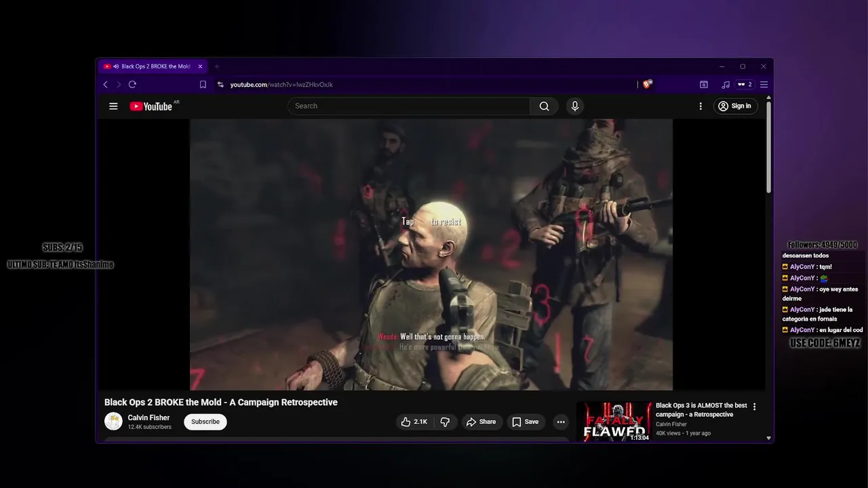This screenshot has width=868, height=488.
Task: Pause the video by clicking the player
Action: coord(431,254)
